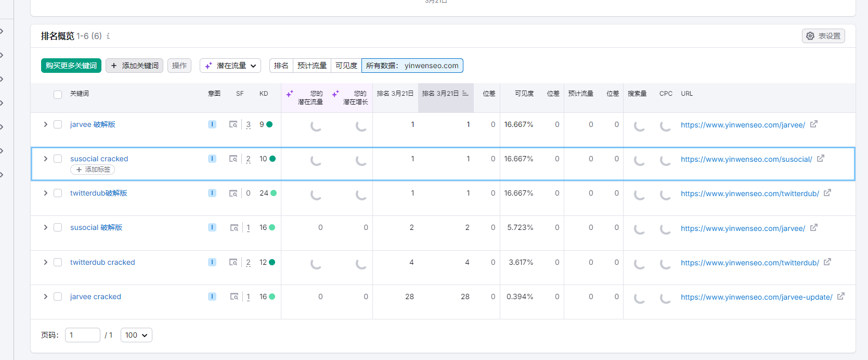Select all keywords with header checkbox
The width and height of the screenshot is (868, 360).
58,94
